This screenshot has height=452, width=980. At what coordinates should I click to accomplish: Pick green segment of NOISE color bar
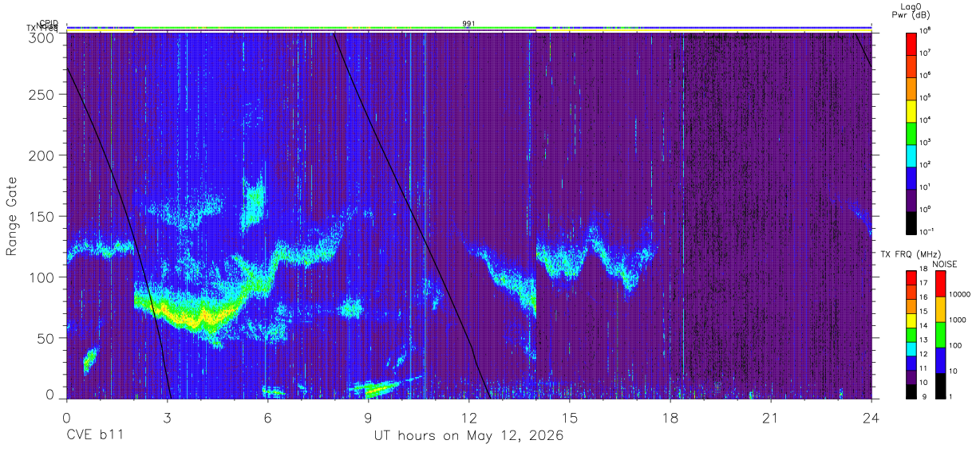940,335
